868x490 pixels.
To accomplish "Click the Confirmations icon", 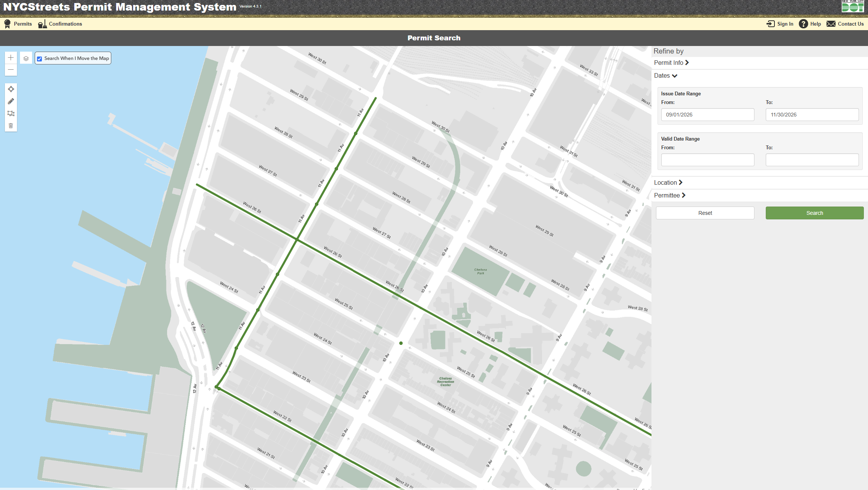I will [42, 24].
